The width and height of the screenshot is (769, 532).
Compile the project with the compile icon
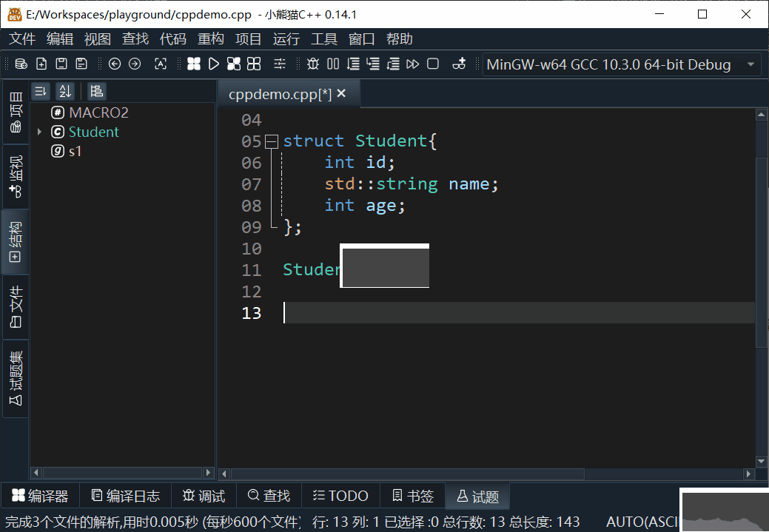195,64
